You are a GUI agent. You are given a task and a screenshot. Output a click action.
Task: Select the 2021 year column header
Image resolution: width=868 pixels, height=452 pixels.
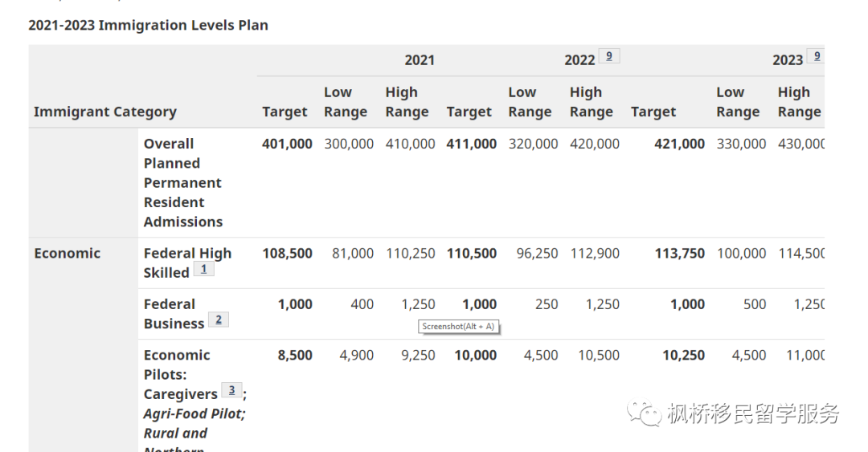(419, 60)
